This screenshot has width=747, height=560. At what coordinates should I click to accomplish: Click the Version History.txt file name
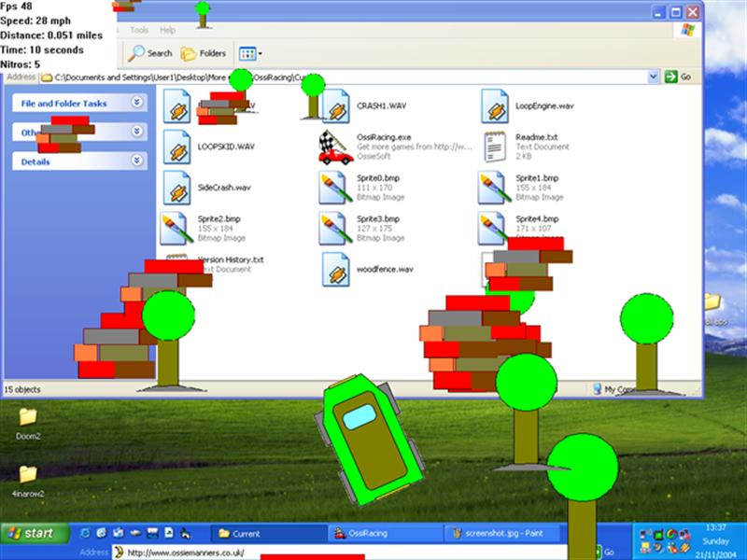pos(231,260)
